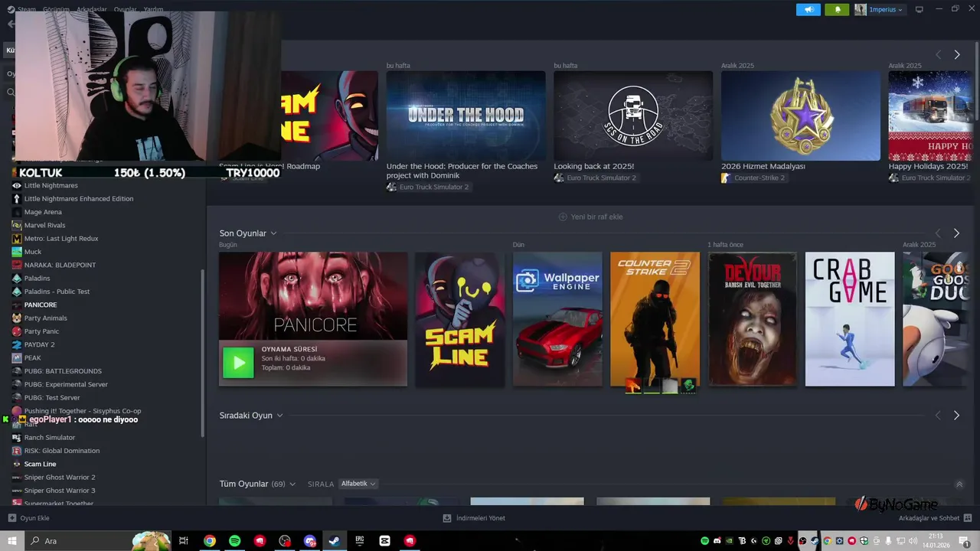Open the Under the Hood news card
The width and height of the screenshot is (980, 551).
click(465, 116)
